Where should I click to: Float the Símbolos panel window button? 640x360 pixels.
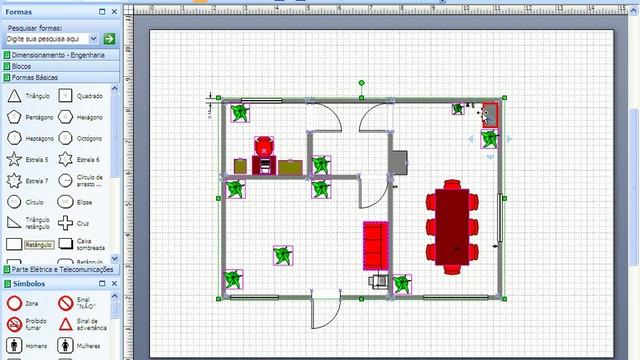[x=102, y=283]
